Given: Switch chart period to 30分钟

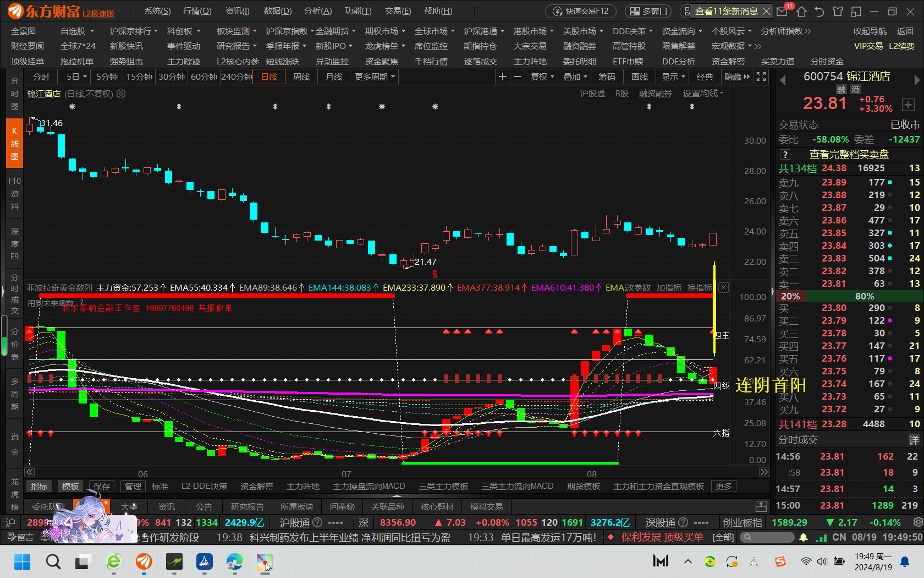Looking at the screenshot, I should click(172, 77).
